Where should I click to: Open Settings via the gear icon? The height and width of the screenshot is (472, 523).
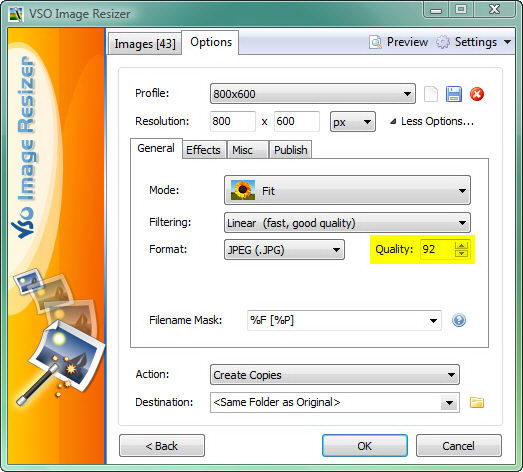point(443,42)
